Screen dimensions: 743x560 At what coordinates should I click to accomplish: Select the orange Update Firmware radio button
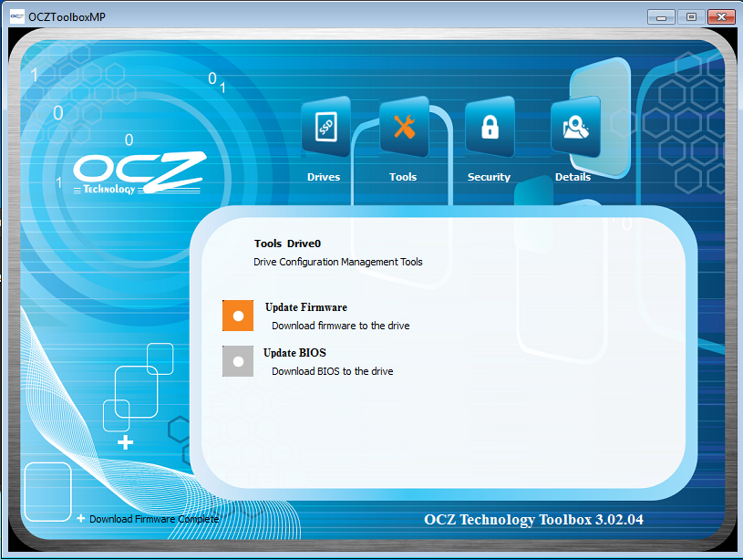(238, 316)
